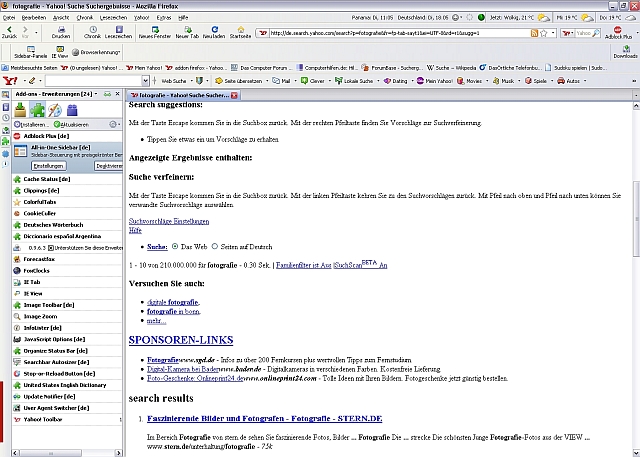The image size is (640, 457).
Task: Click the Einstellungen button for All-in-One Sidebar
Action: pyautogui.click(x=48, y=165)
